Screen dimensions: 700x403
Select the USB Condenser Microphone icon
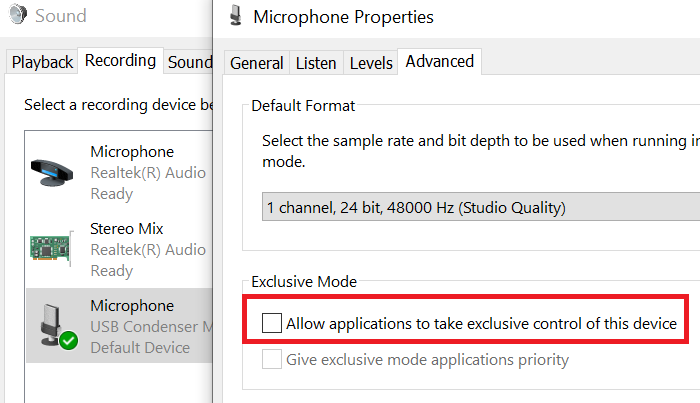pos(52,326)
